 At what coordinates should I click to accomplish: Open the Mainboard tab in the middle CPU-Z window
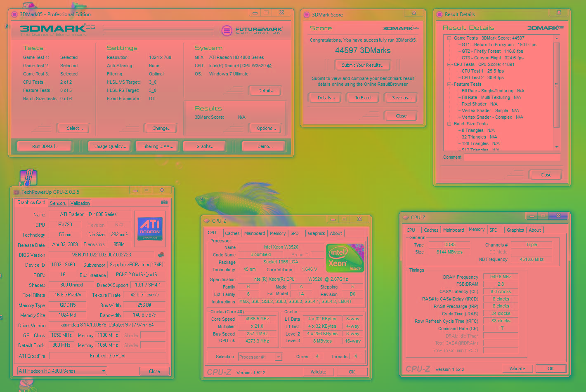(x=255, y=233)
